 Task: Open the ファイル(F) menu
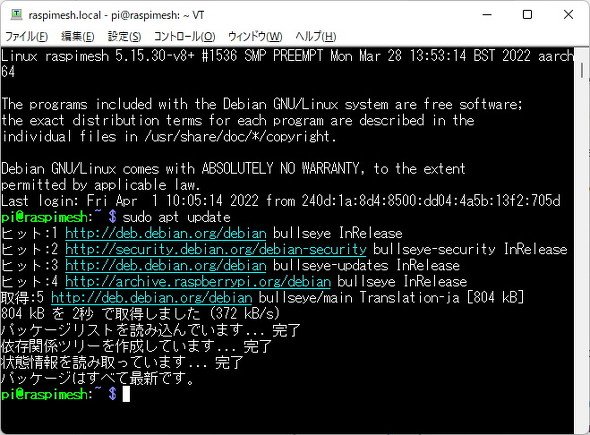click(26, 37)
